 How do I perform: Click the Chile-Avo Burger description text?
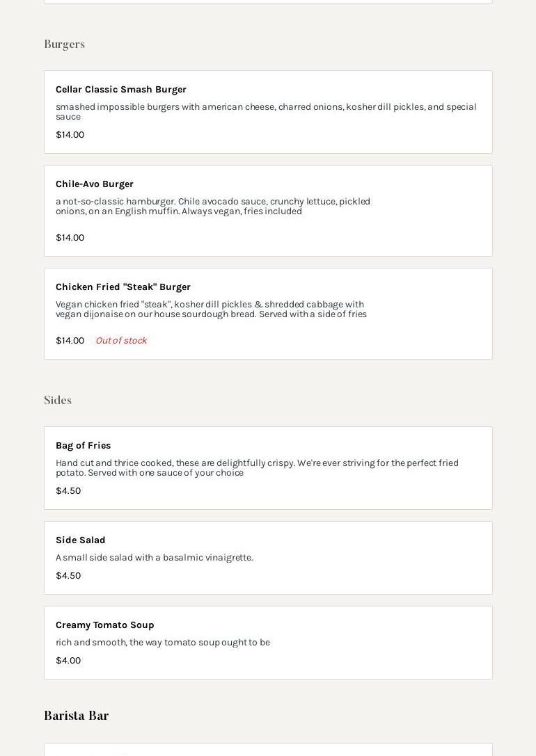coord(213,207)
